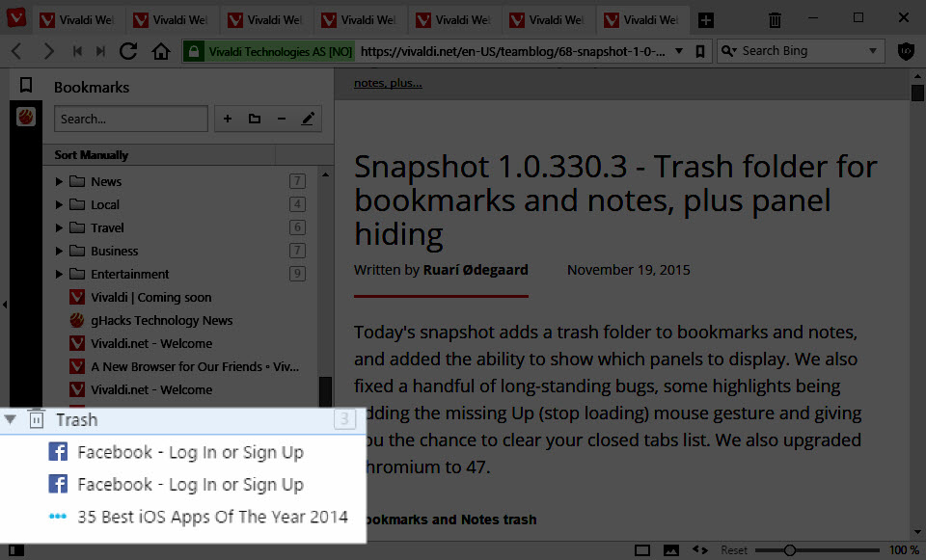Image resolution: width=926 pixels, height=560 pixels.
Task: Click the rewind navigation button
Action: 77,51
